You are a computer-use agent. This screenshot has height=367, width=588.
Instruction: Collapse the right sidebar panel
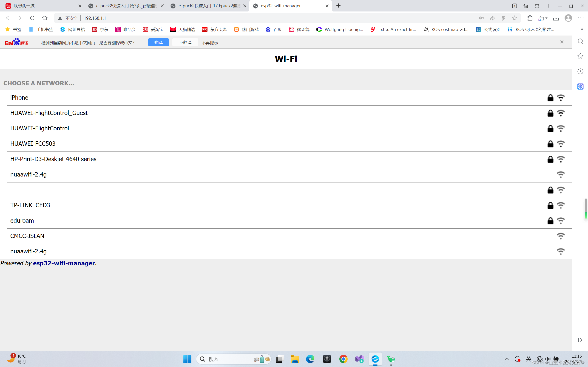[580, 340]
